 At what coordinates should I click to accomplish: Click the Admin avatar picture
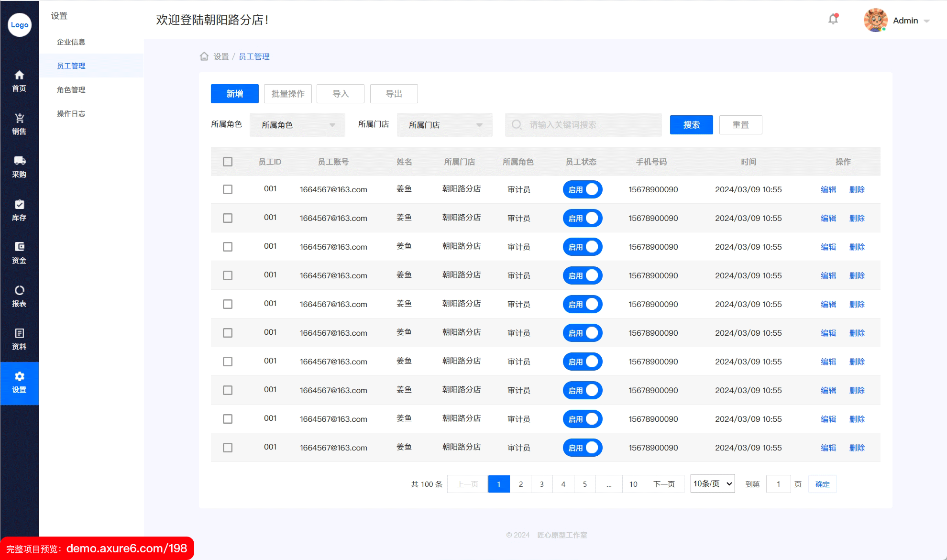(875, 20)
